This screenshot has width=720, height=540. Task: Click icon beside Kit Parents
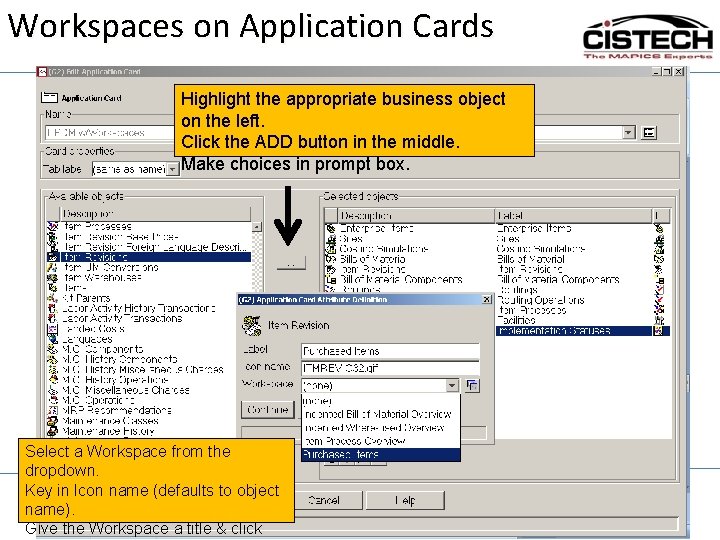(53, 298)
